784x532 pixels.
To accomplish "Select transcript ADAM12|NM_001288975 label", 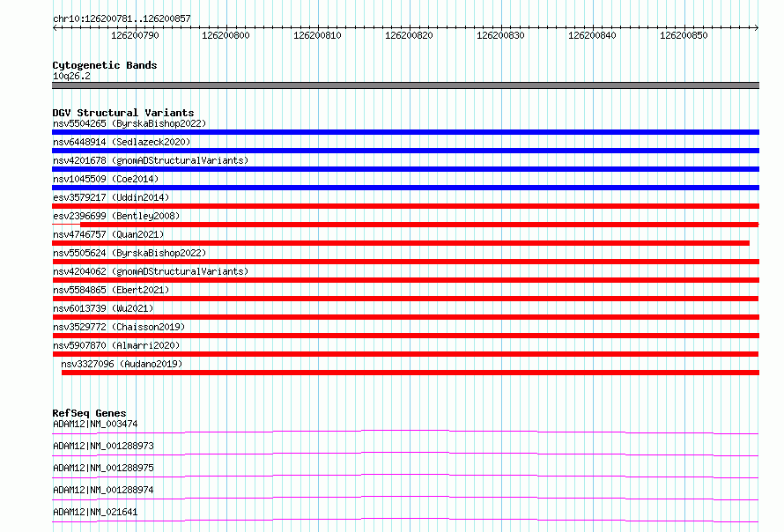I will point(103,468).
